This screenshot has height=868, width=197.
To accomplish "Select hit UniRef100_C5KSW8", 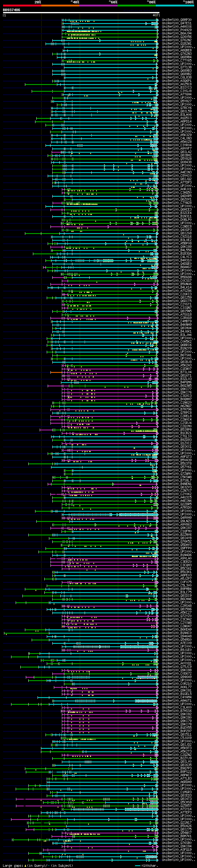I will pos(177,477).
